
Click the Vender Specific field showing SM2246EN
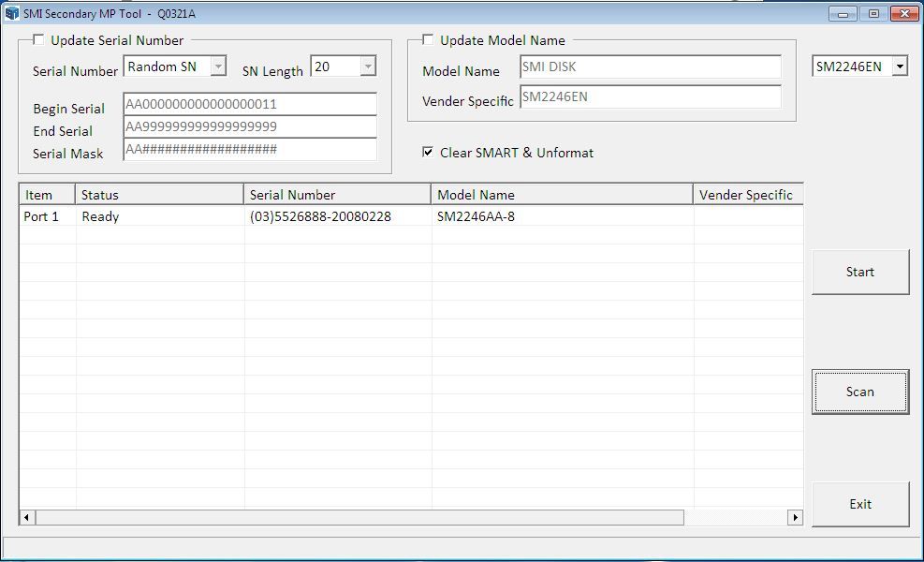pos(651,96)
